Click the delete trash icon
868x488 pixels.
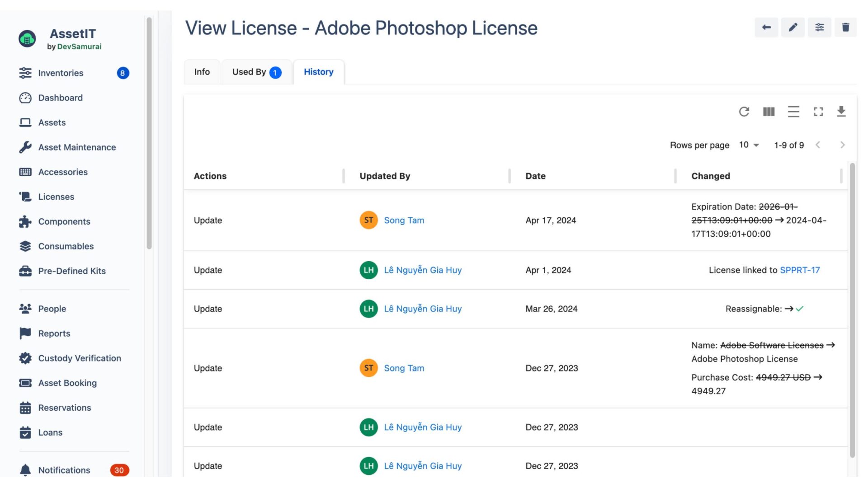[845, 27]
